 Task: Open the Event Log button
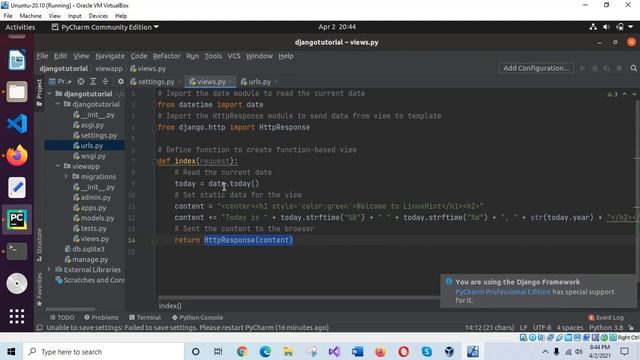pyautogui.click(x=606, y=317)
